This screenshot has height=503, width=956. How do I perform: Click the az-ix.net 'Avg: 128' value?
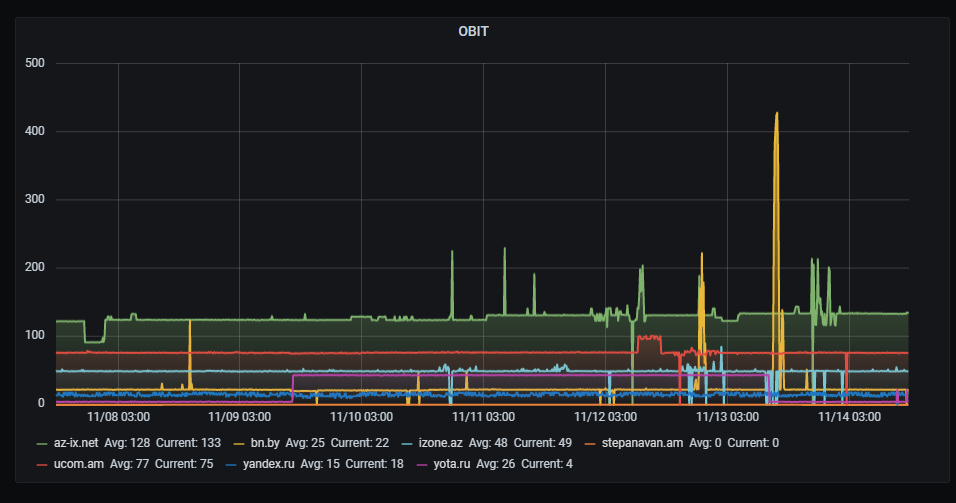pos(127,443)
